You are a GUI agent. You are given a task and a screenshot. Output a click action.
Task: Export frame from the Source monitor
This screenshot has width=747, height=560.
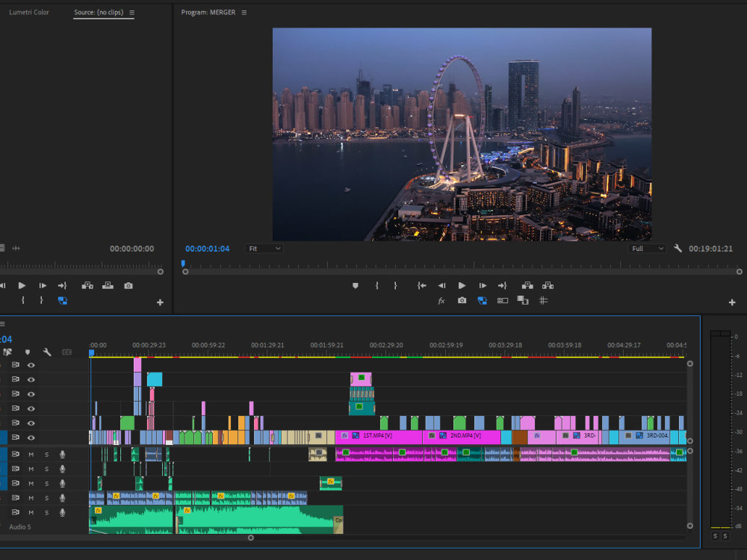point(128,286)
